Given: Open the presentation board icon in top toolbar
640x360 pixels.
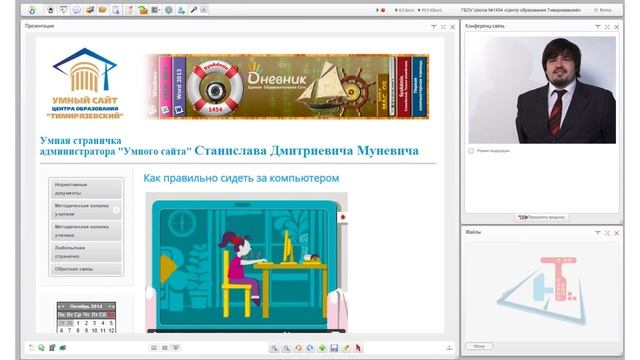Looking at the screenshot, I should 64,10.
